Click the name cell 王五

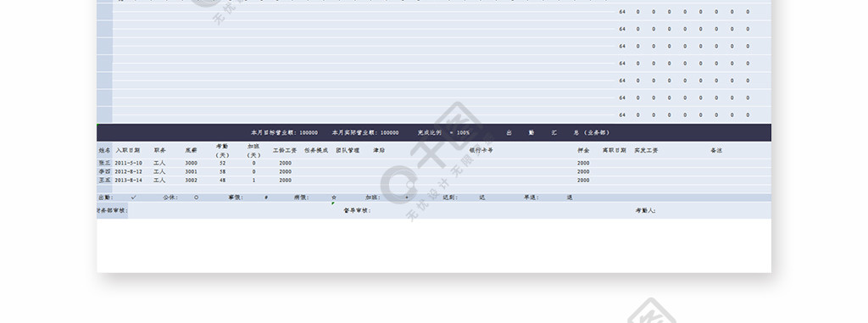click(x=104, y=180)
